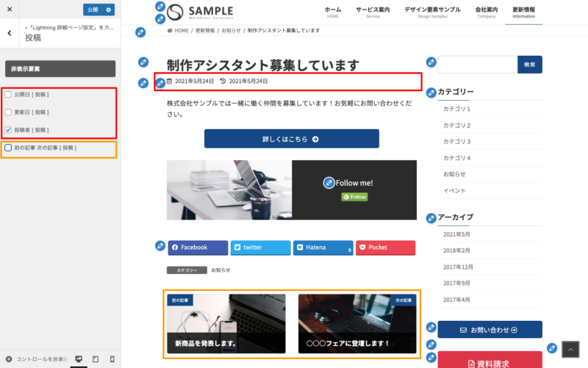Viewport: 588px width, 368px height.
Task: Click the sidebar search input field
Action: [477, 65]
